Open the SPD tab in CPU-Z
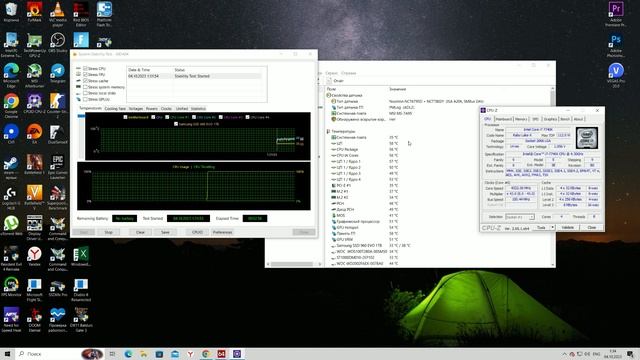The height and width of the screenshot is (360, 640). [536, 119]
